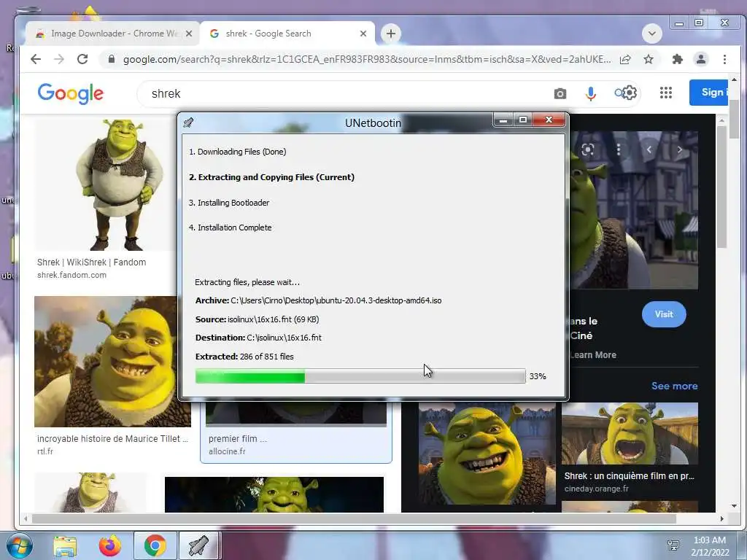Open grinning Shrek related image thumbnail
This screenshot has height=560, width=747.
tap(487, 454)
